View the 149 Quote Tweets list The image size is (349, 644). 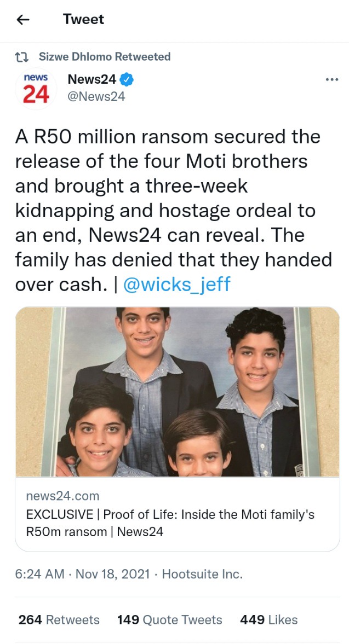(169, 620)
